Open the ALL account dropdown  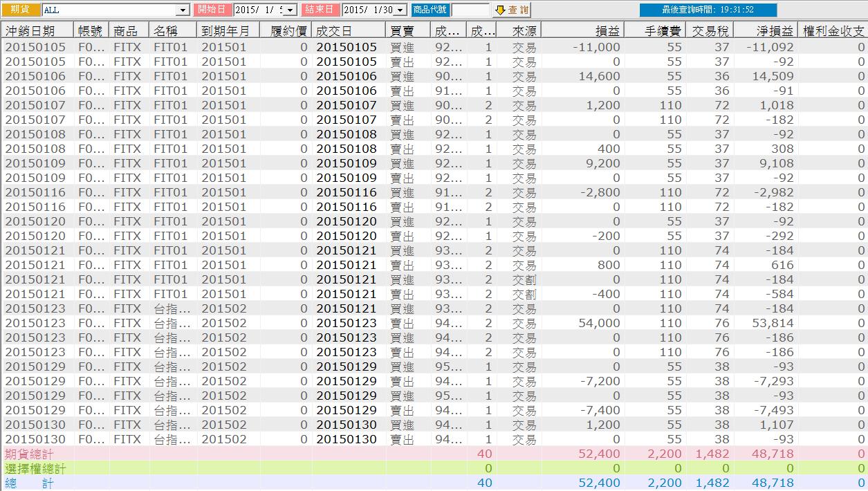pyautogui.click(x=183, y=10)
